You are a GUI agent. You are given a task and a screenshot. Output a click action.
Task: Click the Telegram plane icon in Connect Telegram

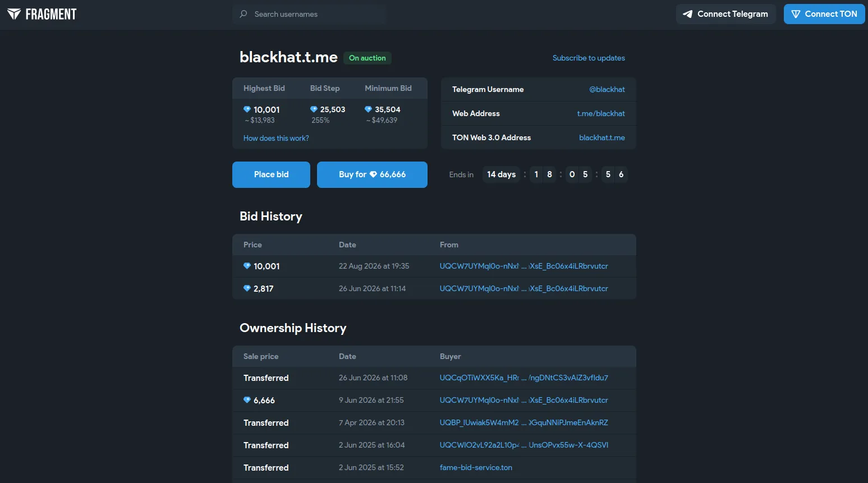(x=687, y=14)
